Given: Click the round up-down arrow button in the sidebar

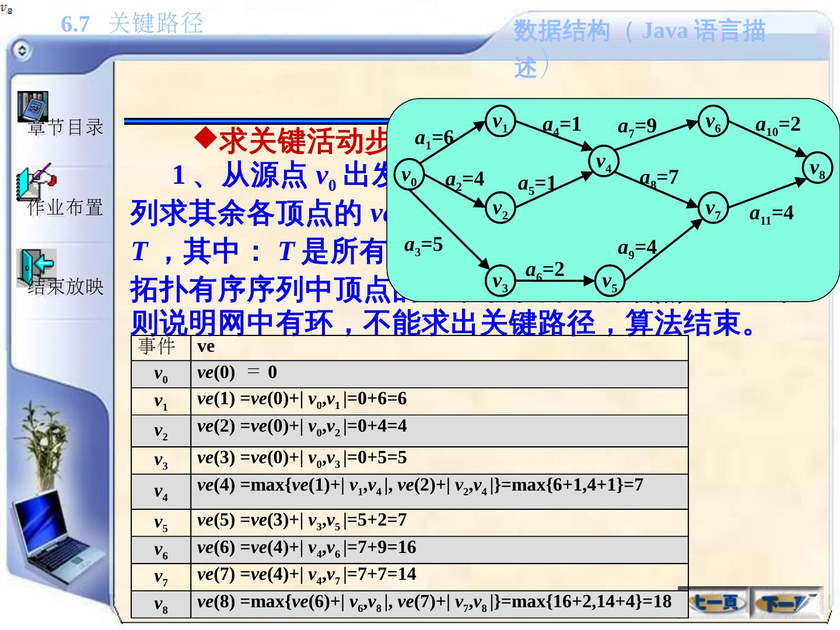Looking at the screenshot, I should 22,51.
